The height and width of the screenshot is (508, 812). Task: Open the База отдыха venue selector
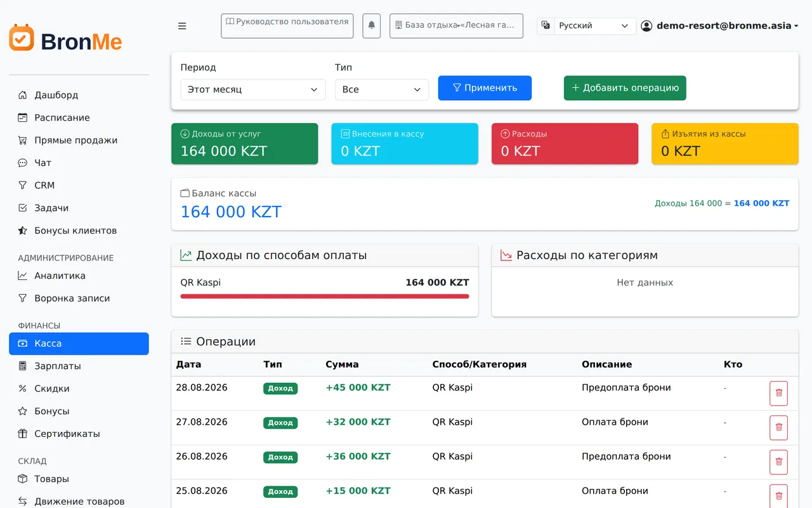tap(456, 26)
